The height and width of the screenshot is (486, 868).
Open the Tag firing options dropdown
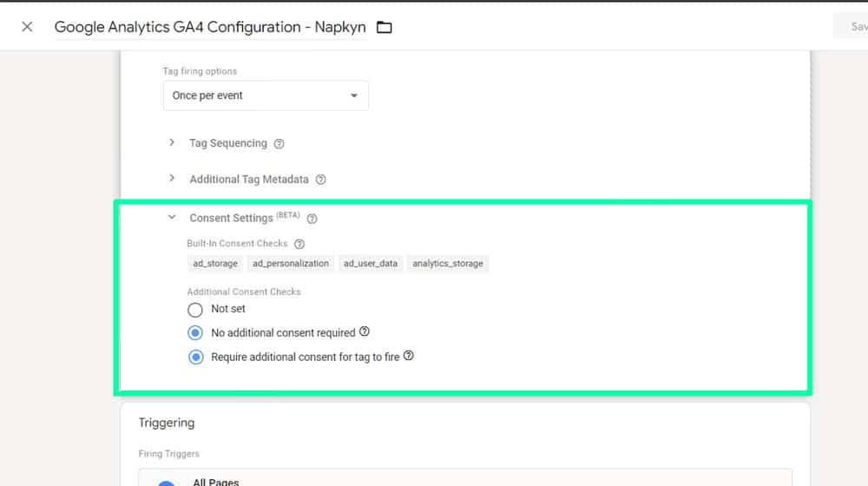point(266,95)
